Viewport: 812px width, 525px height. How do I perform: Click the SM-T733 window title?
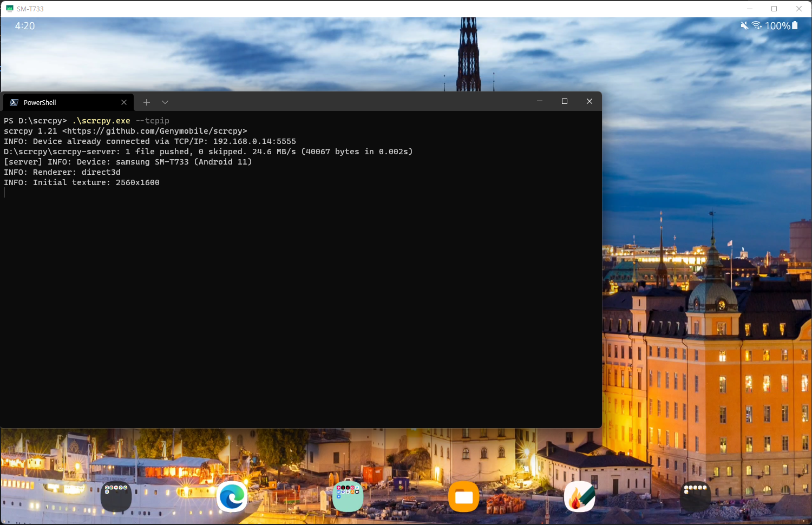click(x=30, y=9)
